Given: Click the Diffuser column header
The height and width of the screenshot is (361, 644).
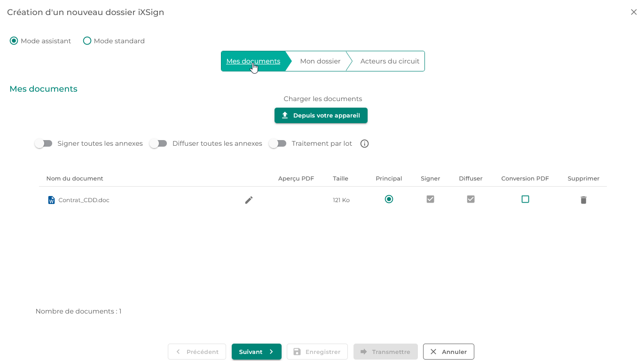Looking at the screenshot, I should click(471, 179).
